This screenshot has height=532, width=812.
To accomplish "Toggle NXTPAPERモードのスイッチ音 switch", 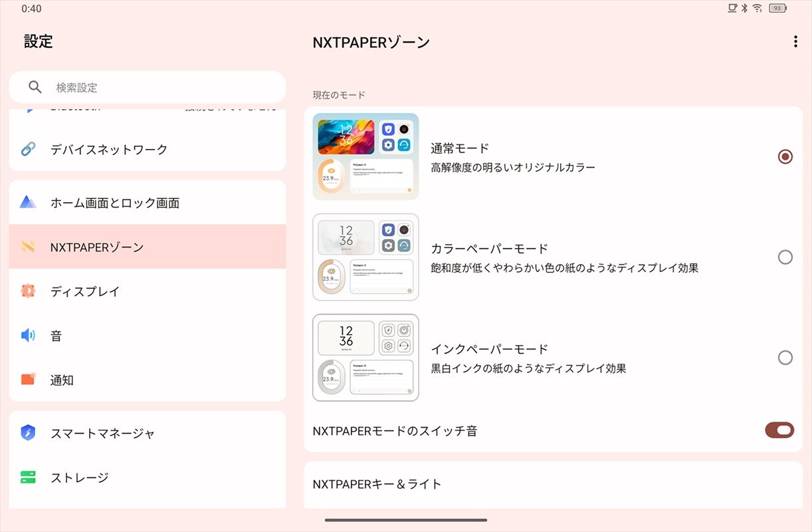I will pos(779,430).
